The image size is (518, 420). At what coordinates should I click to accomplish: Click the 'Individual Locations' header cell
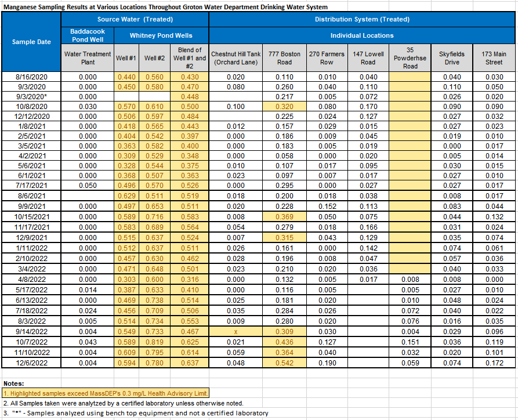coord(362,35)
